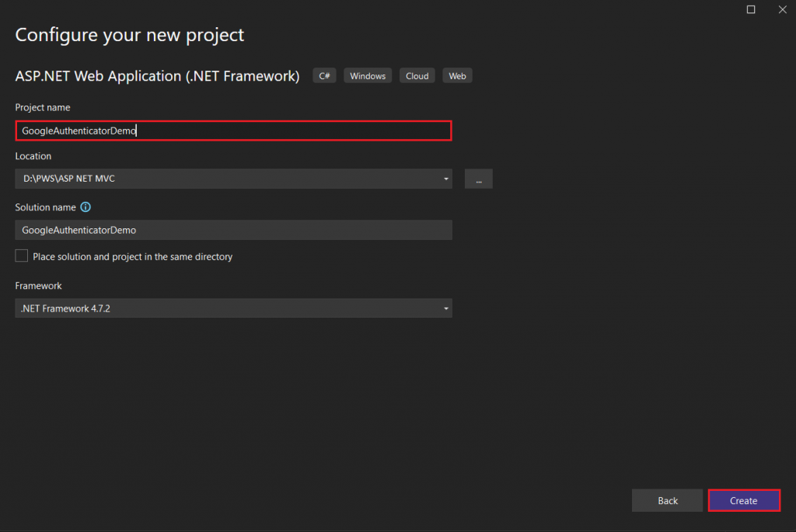Screen dimensions: 796x532
Task: Select the Project name input field
Action: click(x=233, y=130)
